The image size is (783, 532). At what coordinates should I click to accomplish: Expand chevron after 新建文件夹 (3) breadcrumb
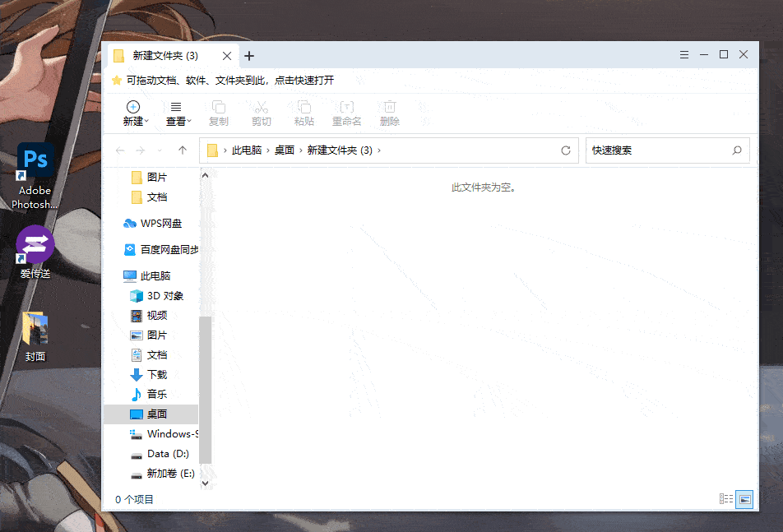click(379, 150)
